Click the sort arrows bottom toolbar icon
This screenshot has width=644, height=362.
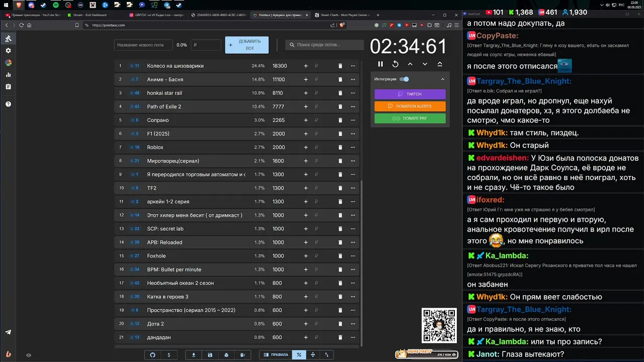click(x=327, y=354)
